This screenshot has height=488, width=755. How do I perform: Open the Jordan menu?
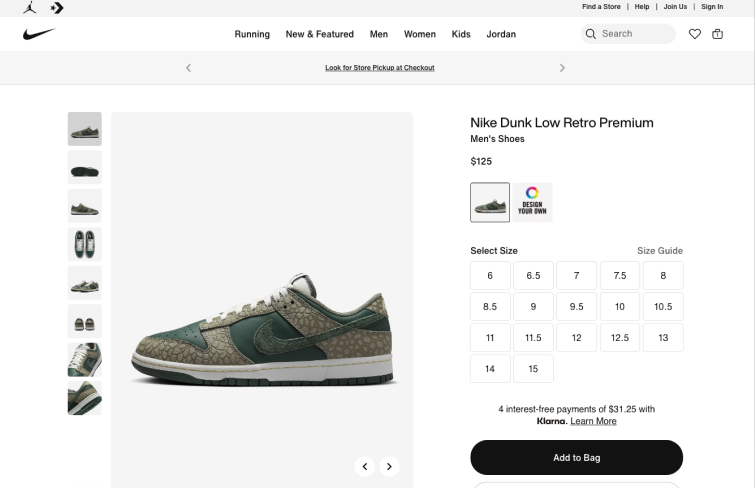501,34
